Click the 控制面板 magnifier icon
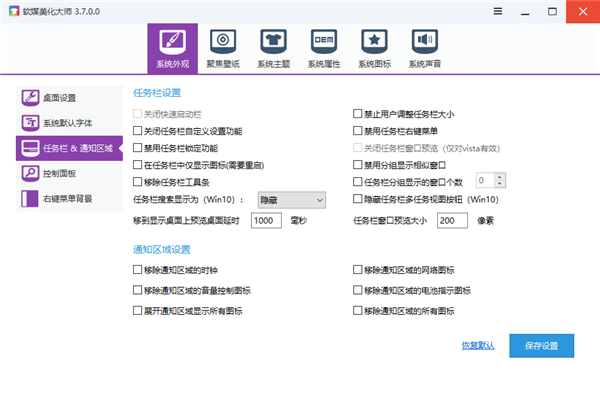This screenshot has height=395, width=600. 30,173
